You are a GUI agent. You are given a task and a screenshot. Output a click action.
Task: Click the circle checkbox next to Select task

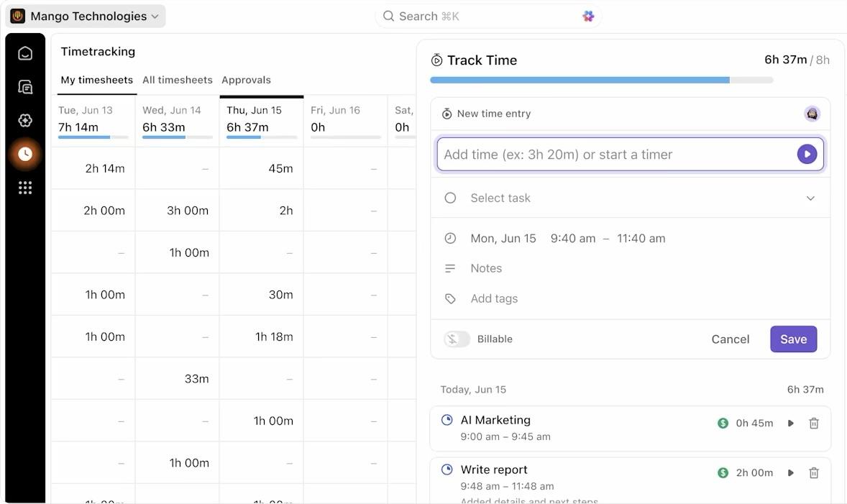(450, 198)
